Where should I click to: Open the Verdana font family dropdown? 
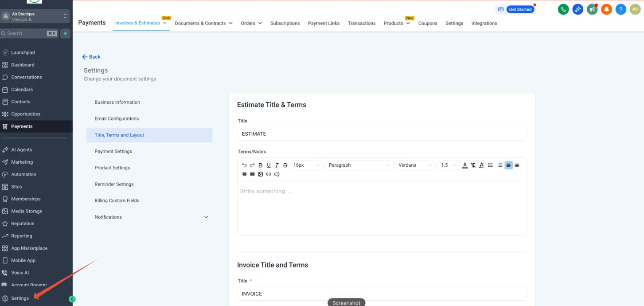[415, 165]
